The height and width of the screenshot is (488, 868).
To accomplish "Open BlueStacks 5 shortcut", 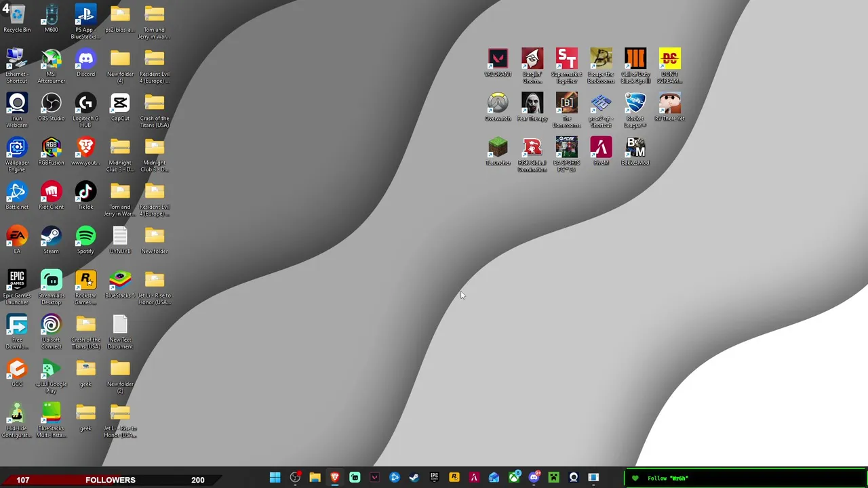I will point(120,285).
